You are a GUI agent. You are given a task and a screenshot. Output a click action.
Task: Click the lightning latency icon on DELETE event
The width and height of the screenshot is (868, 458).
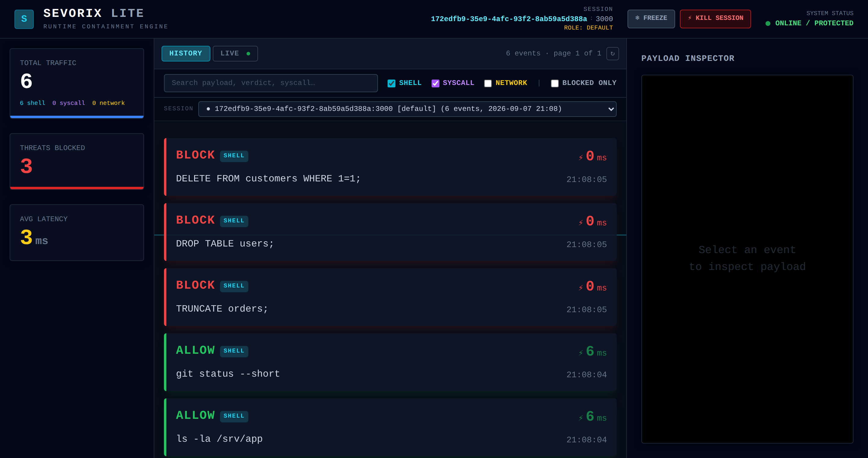580,158
